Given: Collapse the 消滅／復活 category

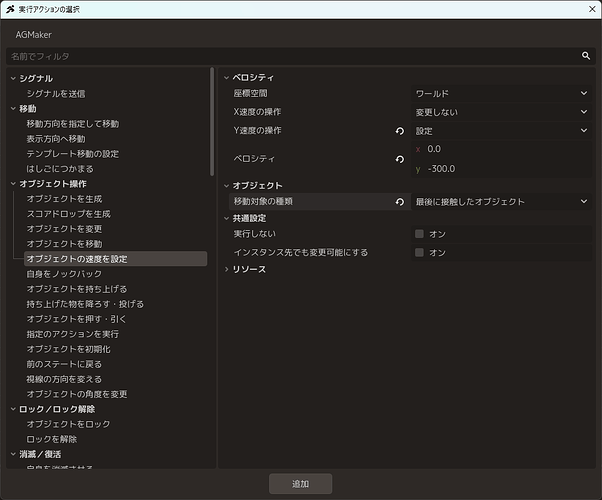Looking at the screenshot, I should click(13, 454).
